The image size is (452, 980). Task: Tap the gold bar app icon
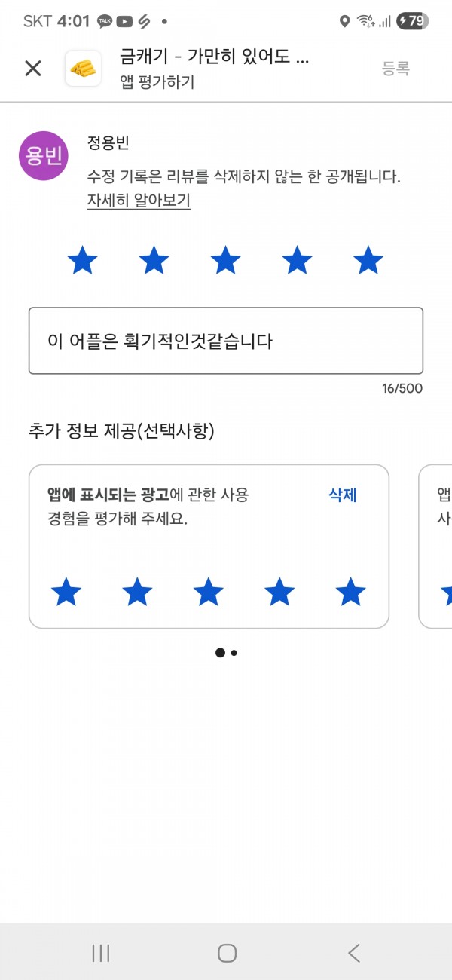[83, 69]
